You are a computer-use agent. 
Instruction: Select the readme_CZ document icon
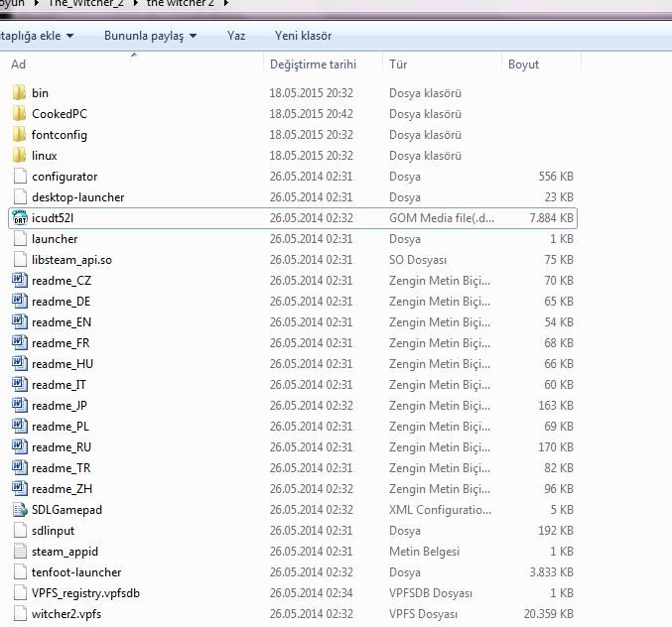tap(20, 281)
